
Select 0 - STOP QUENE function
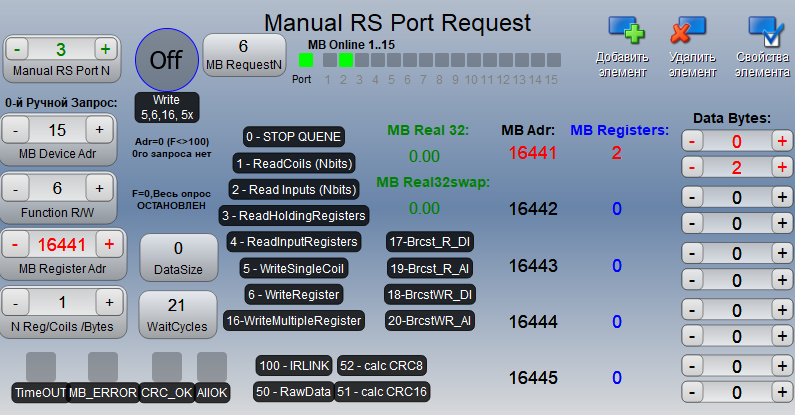[x=294, y=136]
